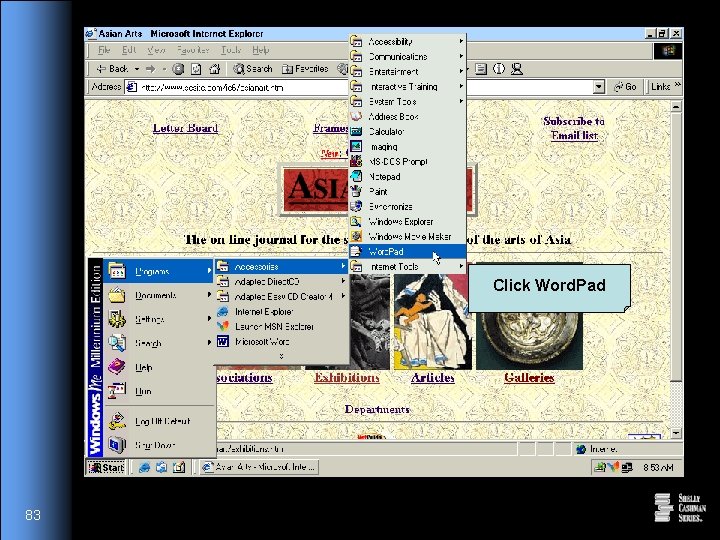Launch Paint from the Accessories menu

click(408, 191)
